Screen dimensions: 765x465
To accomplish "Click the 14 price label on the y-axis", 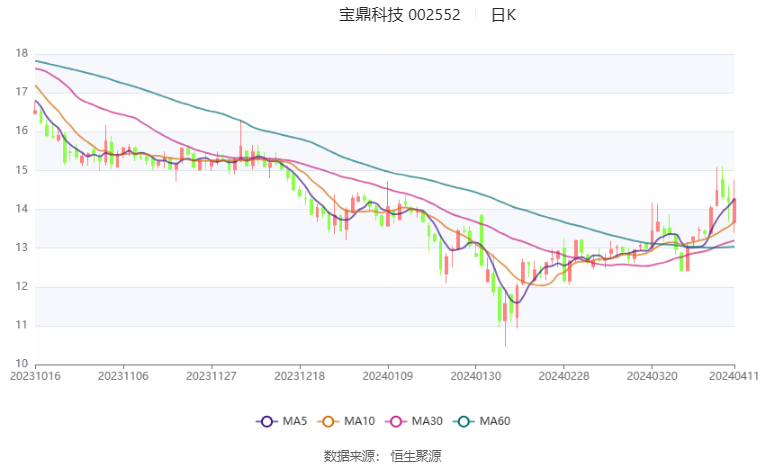I will tap(21, 209).
